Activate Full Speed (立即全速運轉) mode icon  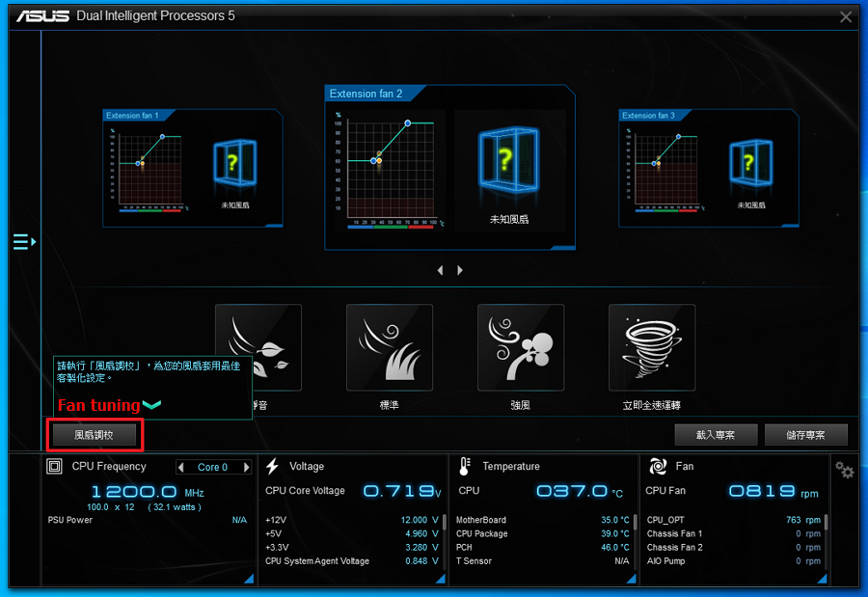pos(652,347)
